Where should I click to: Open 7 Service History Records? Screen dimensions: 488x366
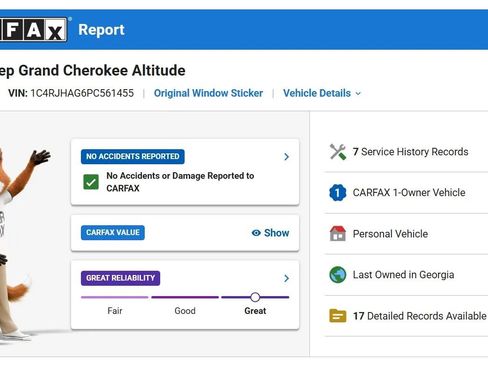point(410,152)
